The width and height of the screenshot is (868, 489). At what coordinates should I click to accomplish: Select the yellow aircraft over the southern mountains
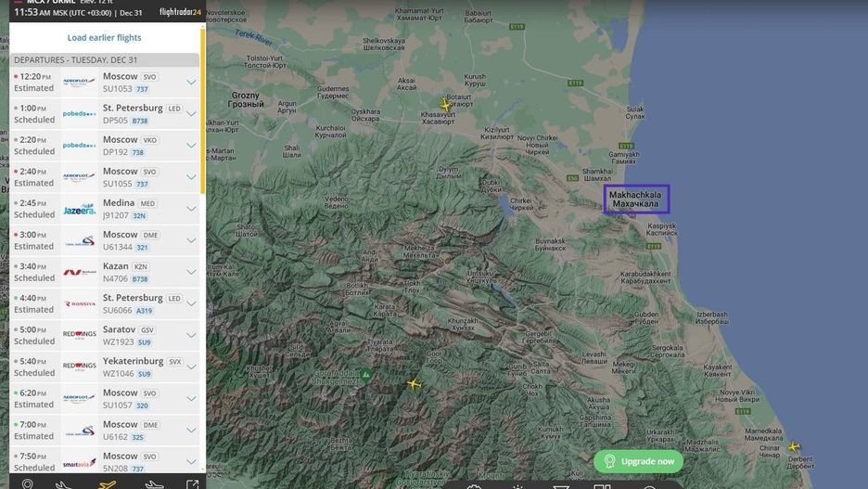click(415, 383)
